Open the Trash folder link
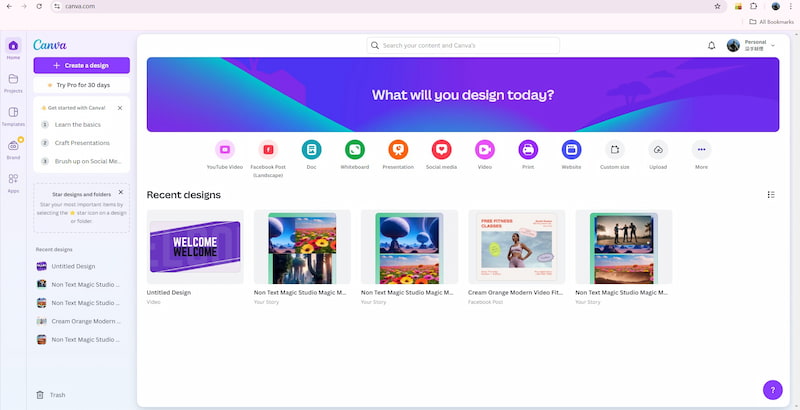Viewport: 800px width, 410px height. coord(57,395)
